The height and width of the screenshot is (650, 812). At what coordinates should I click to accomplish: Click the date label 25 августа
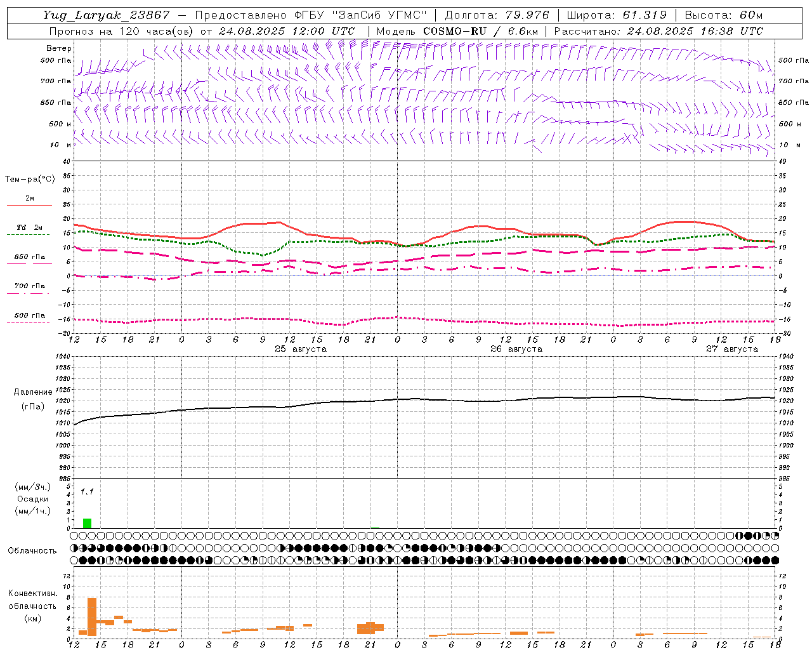[x=301, y=349]
